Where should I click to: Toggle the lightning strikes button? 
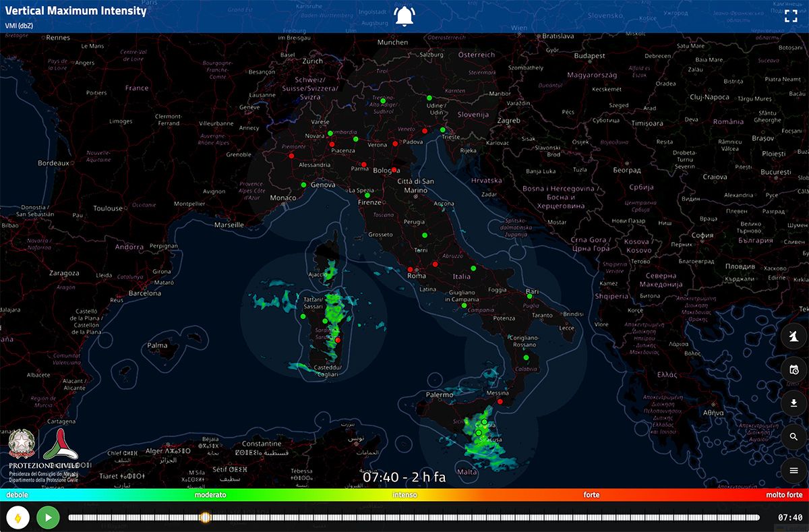(x=18, y=518)
